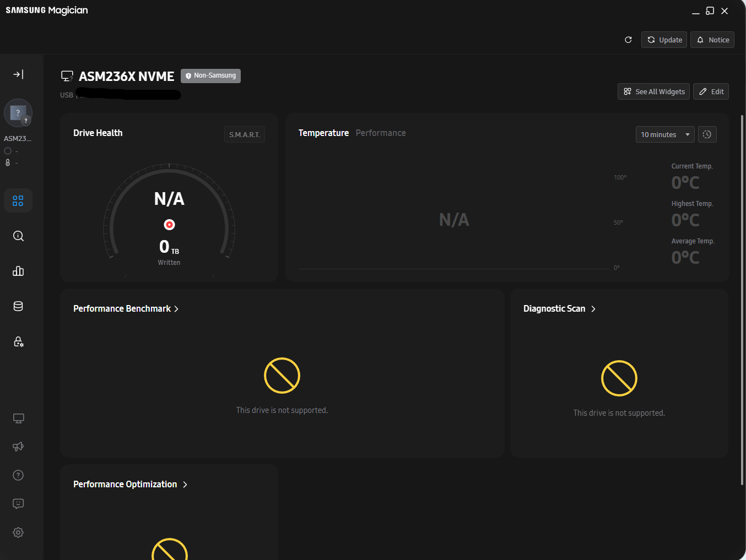Click the Edit widgets button
Image resolution: width=746 pixels, height=560 pixels.
[x=711, y=91]
